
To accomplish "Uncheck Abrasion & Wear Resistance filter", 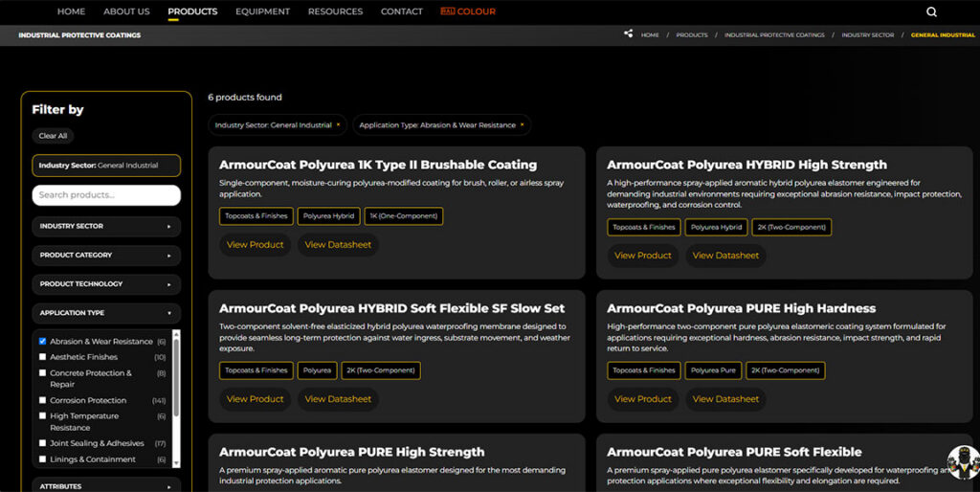I will (x=42, y=342).
